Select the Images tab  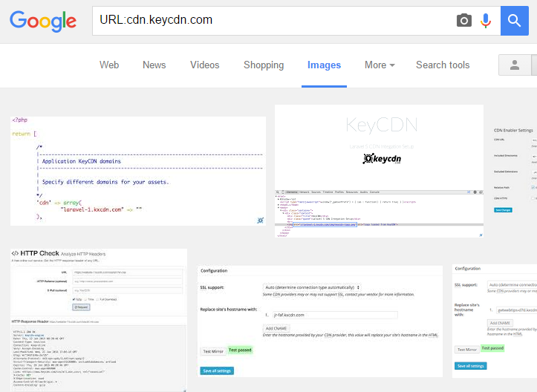pyautogui.click(x=324, y=65)
